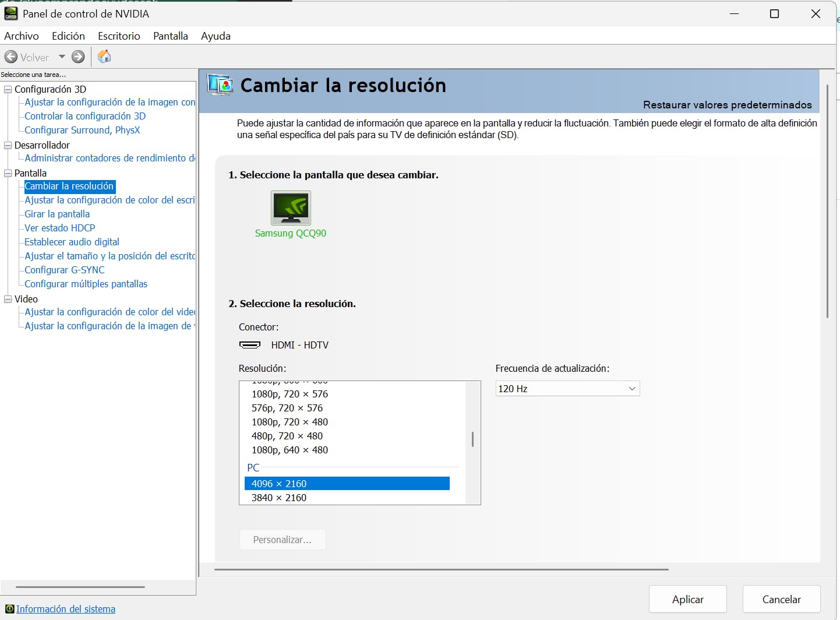Open Configurar G-SYNC in task tree
The width and height of the screenshot is (840, 620).
[65, 270]
